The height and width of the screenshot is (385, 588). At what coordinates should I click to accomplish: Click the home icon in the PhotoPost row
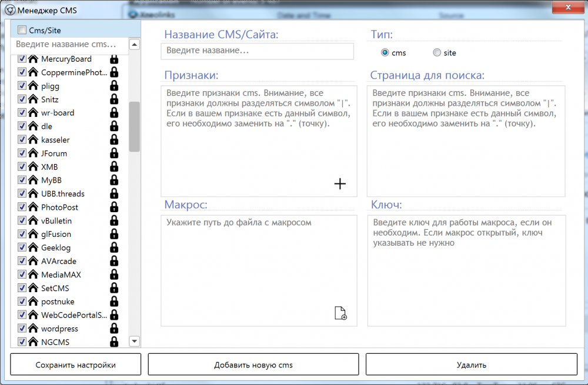[x=33, y=207]
